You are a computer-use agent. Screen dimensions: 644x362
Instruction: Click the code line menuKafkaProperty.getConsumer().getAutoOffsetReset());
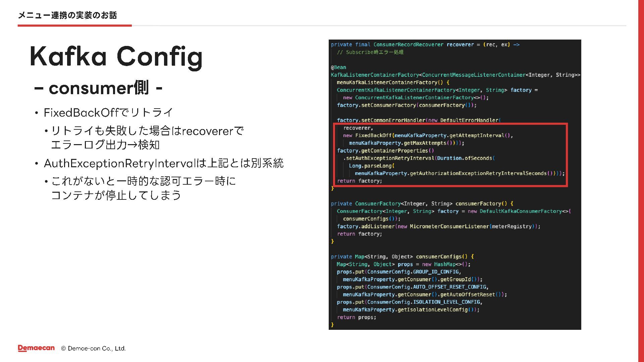click(425, 295)
